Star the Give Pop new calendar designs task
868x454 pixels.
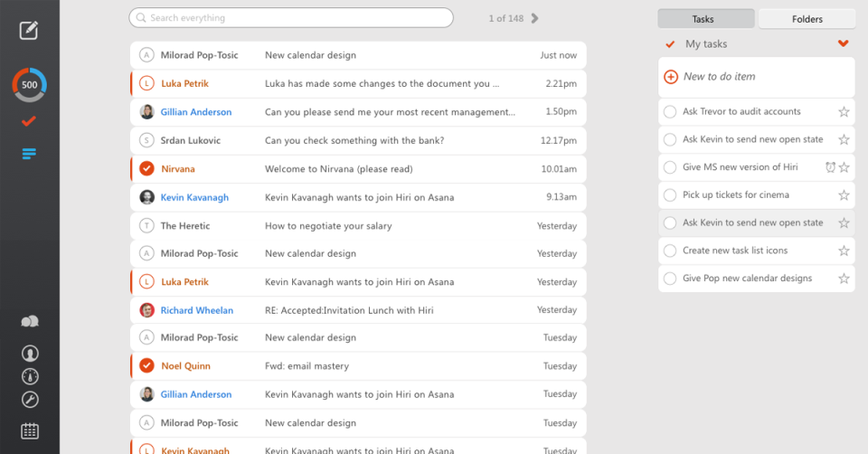coord(844,279)
